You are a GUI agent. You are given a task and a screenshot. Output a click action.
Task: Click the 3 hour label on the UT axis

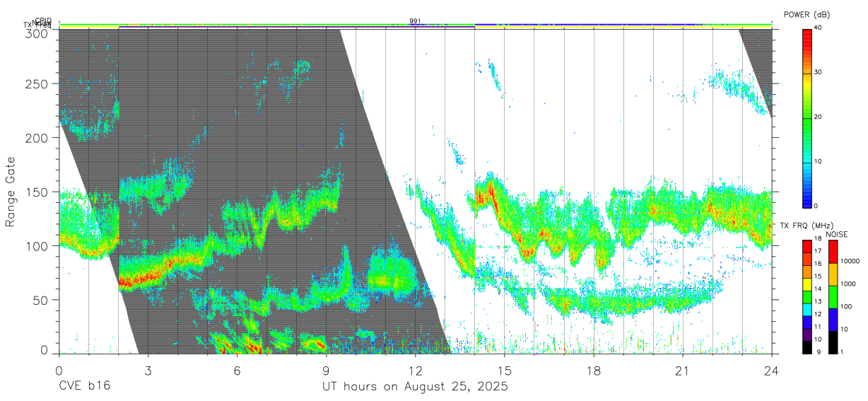coord(148,371)
